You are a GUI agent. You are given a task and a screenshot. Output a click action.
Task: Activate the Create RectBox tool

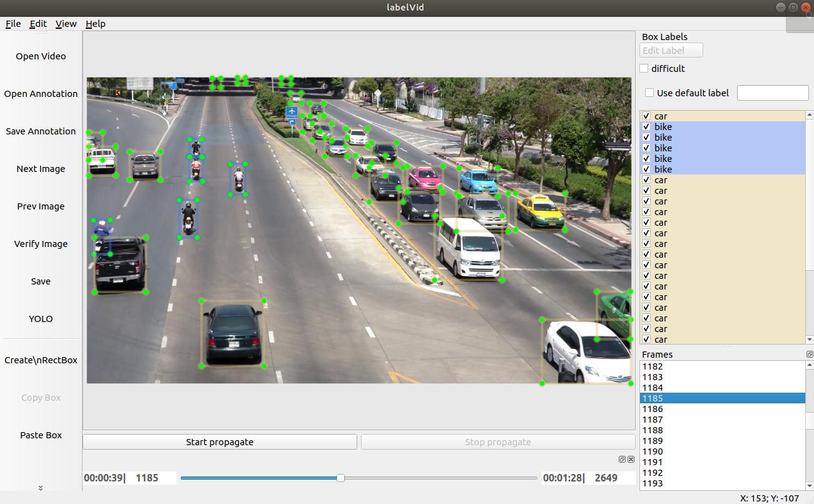pos(41,360)
